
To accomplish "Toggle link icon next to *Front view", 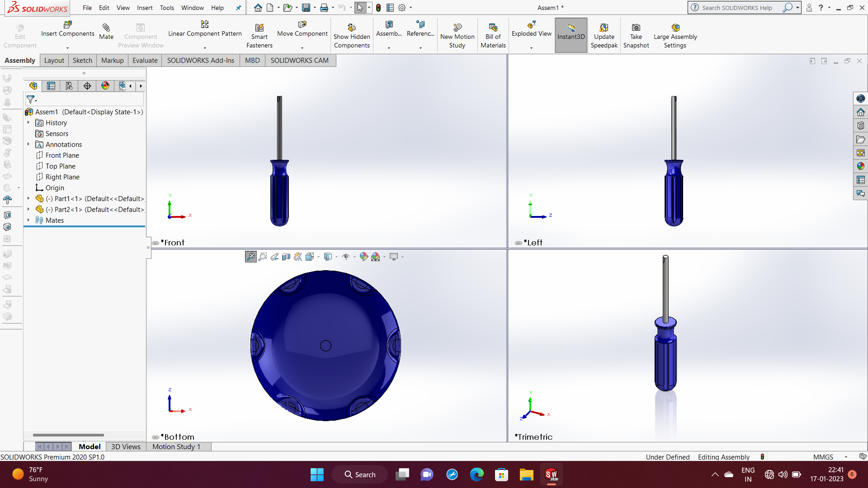I will coord(156,243).
